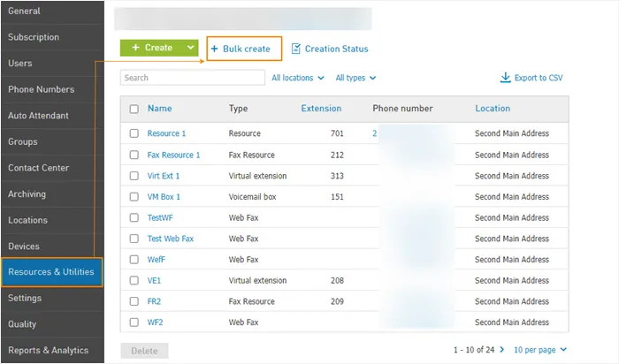Open the Subscription section
Viewport: 619px width, 364px height.
click(52, 37)
